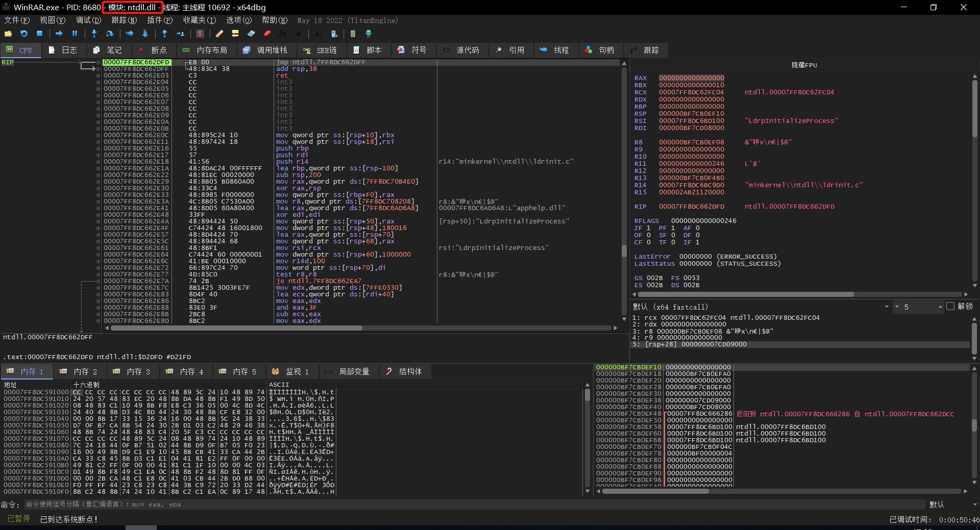Open the calculator icon on the toolbar

(x=353, y=34)
